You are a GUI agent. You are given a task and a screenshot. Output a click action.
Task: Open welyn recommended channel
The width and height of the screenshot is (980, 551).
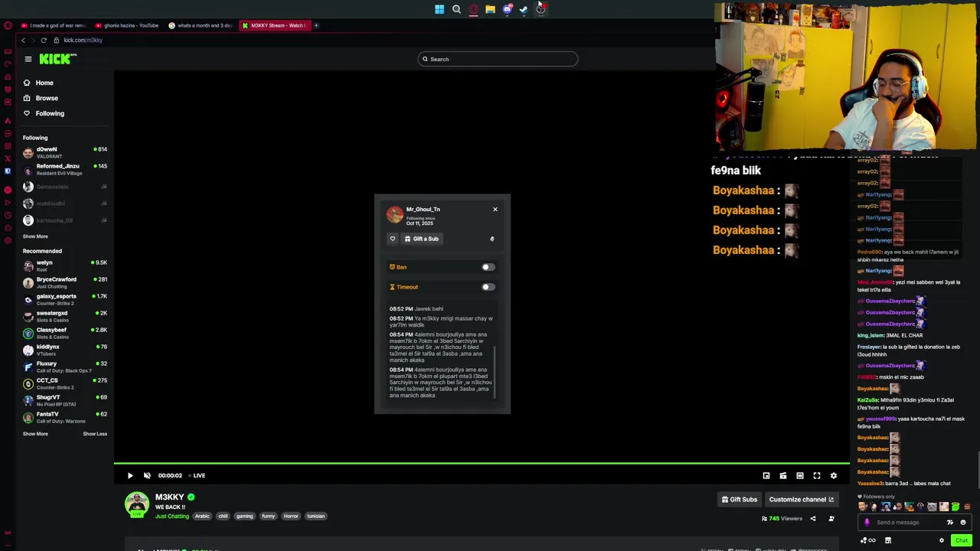65,266
